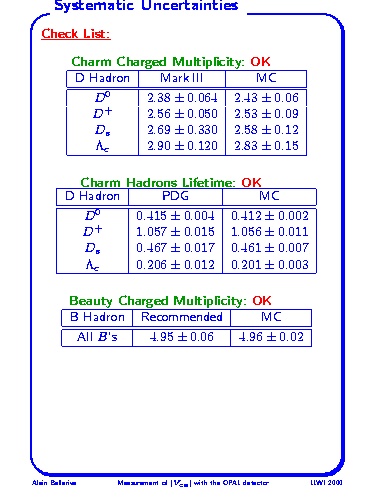
Task: Select the Recommended value 4.95 ± 0.06
Action: [x=182, y=337]
